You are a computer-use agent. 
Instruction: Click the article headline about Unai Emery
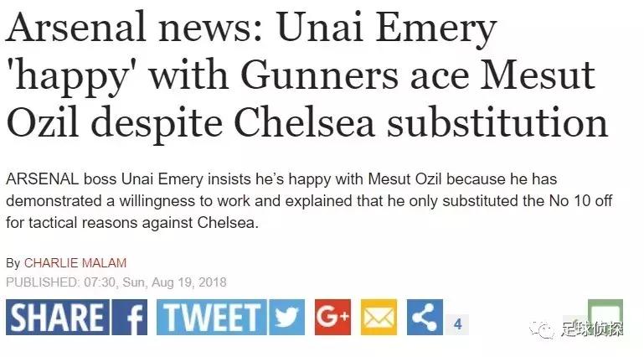301,77
